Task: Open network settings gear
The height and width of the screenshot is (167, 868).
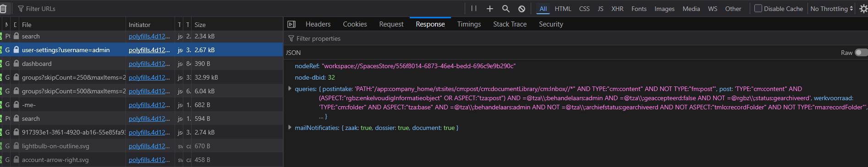Action: pos(863,9)
